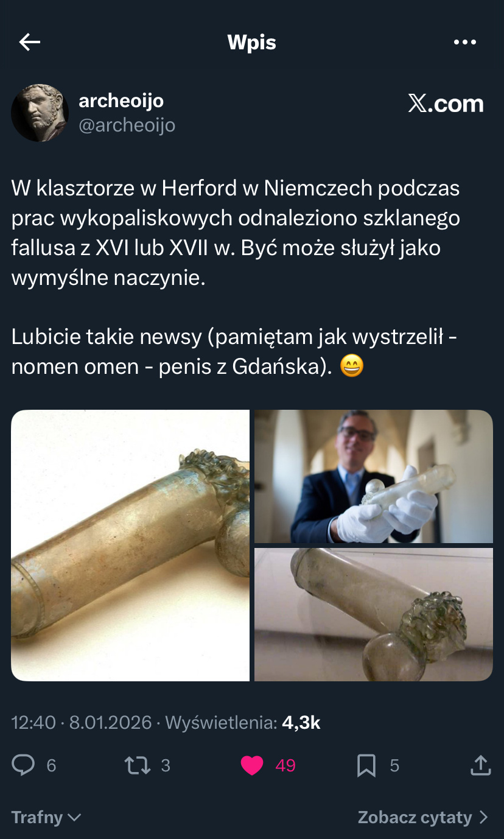Open archeoijo's profile avatar
Image resolution: width=504 pixels, height=839 pixels.
point(40,113)
